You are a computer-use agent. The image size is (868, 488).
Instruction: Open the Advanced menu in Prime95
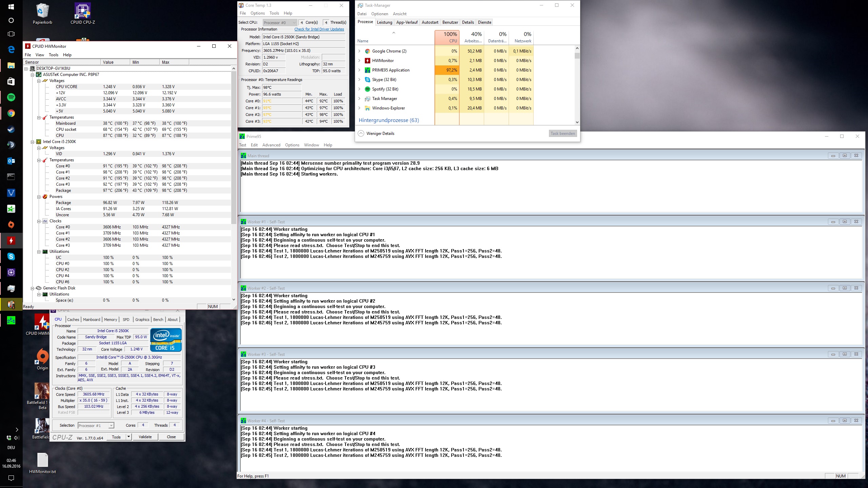coord(271,145)
